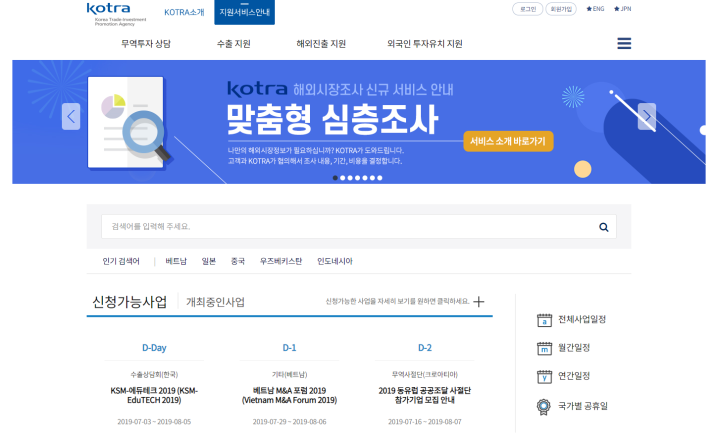Screen dimensions: 718x448
Task: Select the 신청가능사업 tab
Action: coord(130,302)
